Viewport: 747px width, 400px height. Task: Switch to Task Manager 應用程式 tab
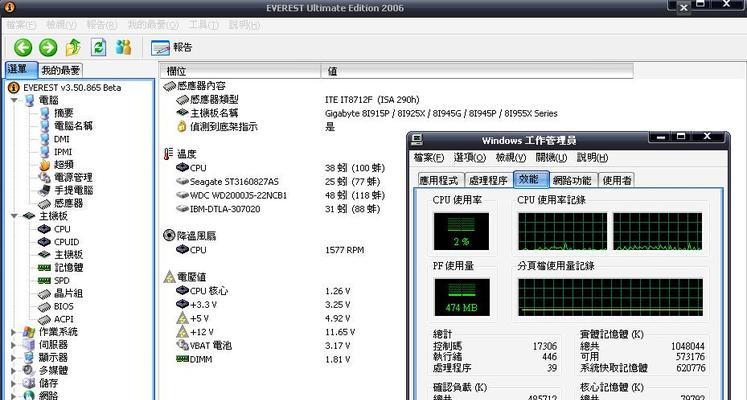click(x=439, y=180)
